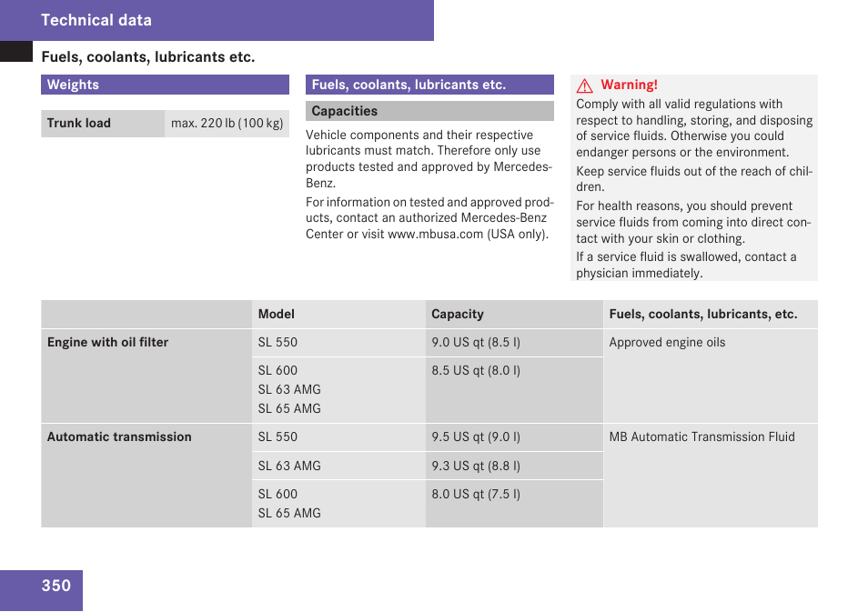Screen dimensions: 868x612
Task: Click 'SL 600' in the Automatic transmission section
Action: (x=278, y=494)
